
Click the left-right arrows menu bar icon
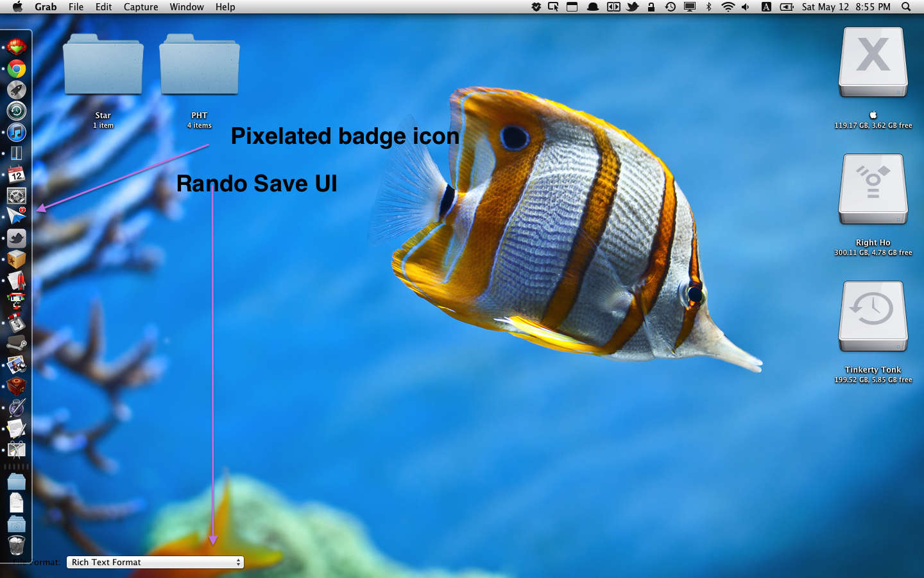(613, 7)
